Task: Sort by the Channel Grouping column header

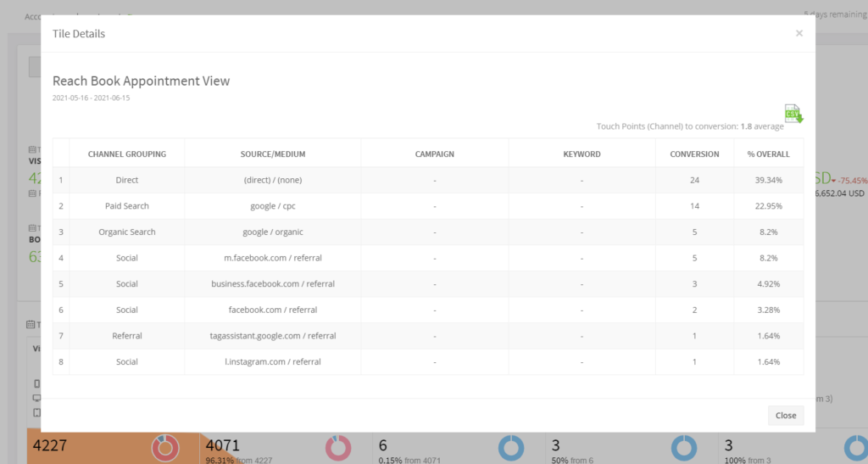Action: click(127, 154)
